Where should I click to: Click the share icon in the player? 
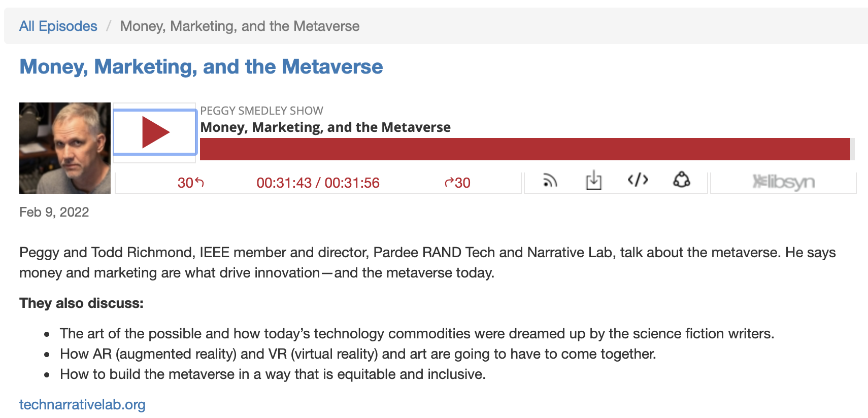[x=681, y=180]
